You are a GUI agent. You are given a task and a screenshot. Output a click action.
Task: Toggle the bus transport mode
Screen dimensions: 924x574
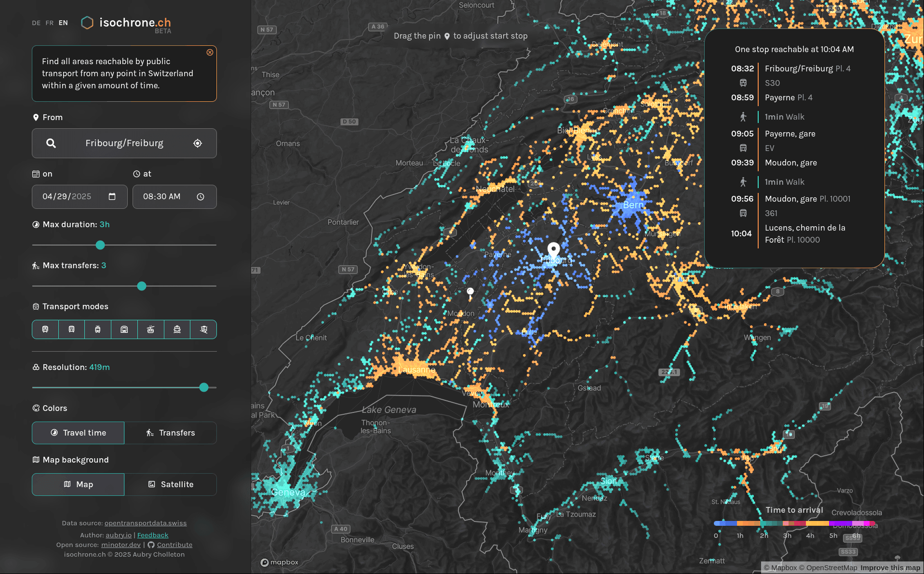coord(71,329)
